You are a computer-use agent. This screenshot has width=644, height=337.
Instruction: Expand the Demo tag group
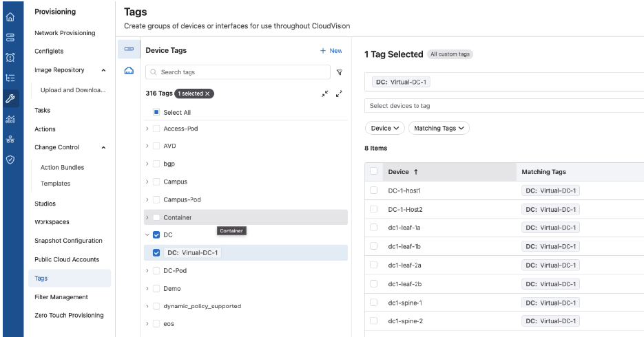(x=147, y=289)
